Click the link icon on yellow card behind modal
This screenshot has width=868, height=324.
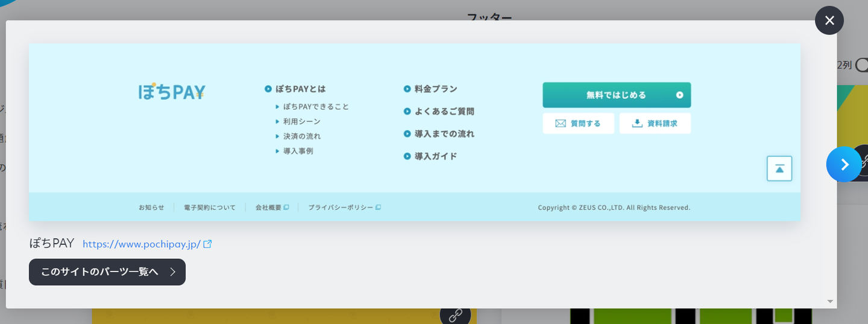point(455,314)
